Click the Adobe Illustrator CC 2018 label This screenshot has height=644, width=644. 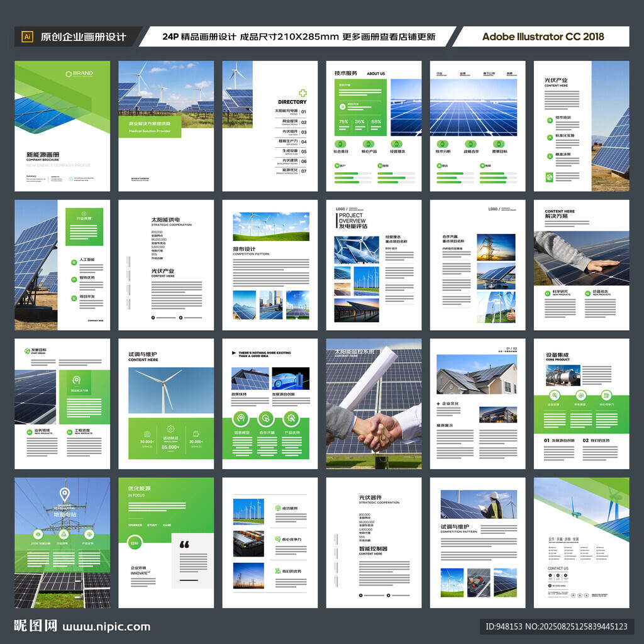[x=543, y=36]
